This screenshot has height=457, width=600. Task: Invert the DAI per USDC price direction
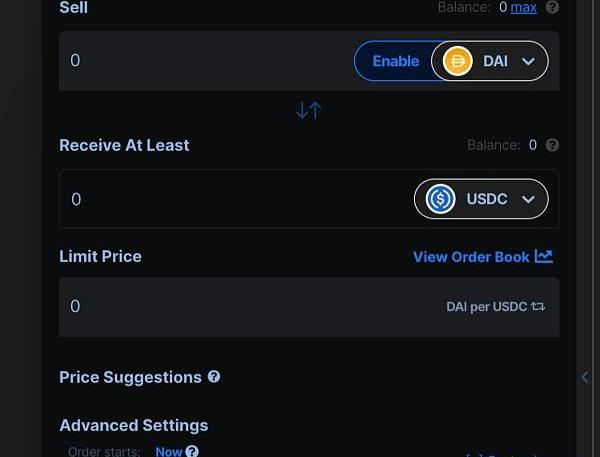pos(538,307)
